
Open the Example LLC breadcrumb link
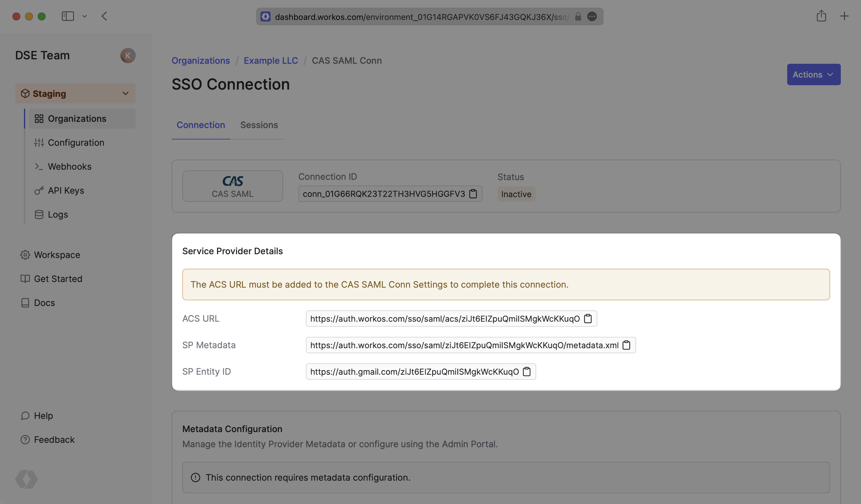coord(270,61)
